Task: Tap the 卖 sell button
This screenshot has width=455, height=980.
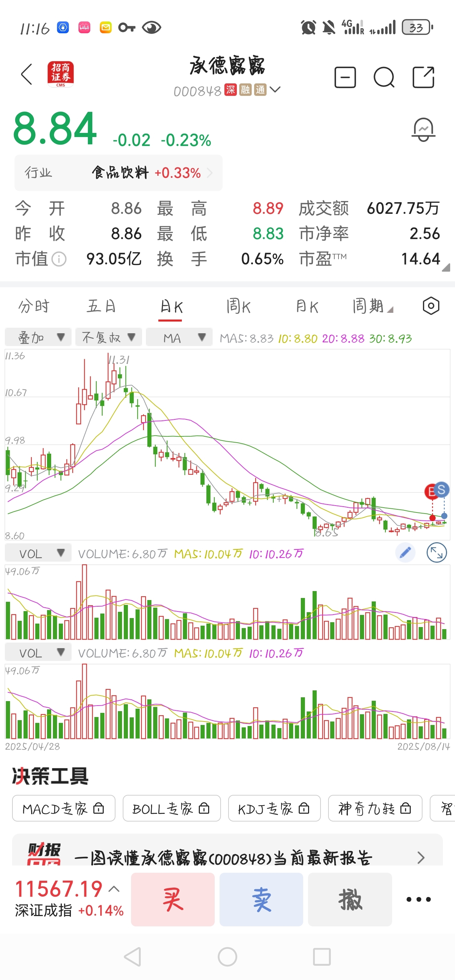Action: pos(261,899)
